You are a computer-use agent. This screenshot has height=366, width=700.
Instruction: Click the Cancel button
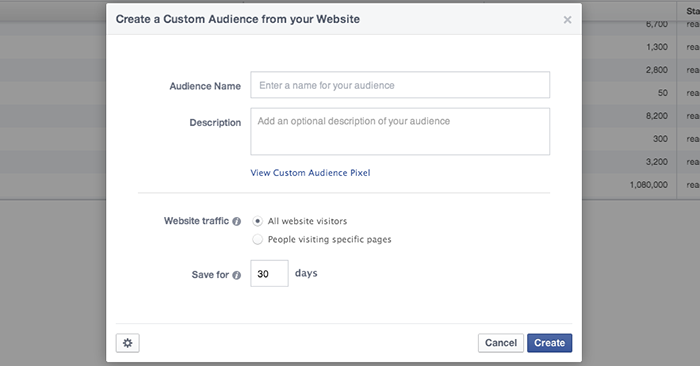(x=501, y=343)
